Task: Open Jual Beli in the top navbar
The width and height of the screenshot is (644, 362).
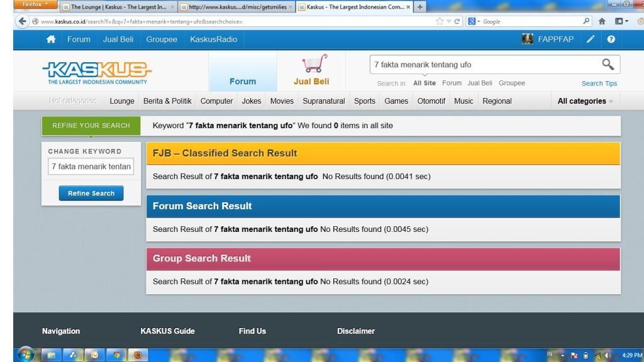Action: tap(118, 40)
